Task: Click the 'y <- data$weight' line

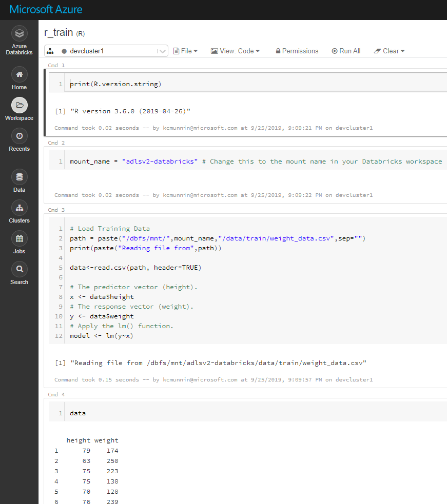Action: (102, 316)
